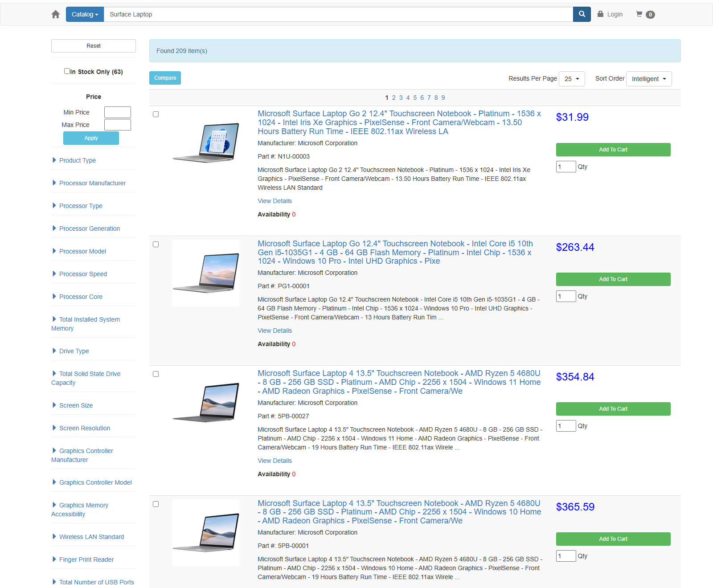Expand Processor Generation filter
The image size is (713, 588).
pyautogui.click(x=89, y=229)
